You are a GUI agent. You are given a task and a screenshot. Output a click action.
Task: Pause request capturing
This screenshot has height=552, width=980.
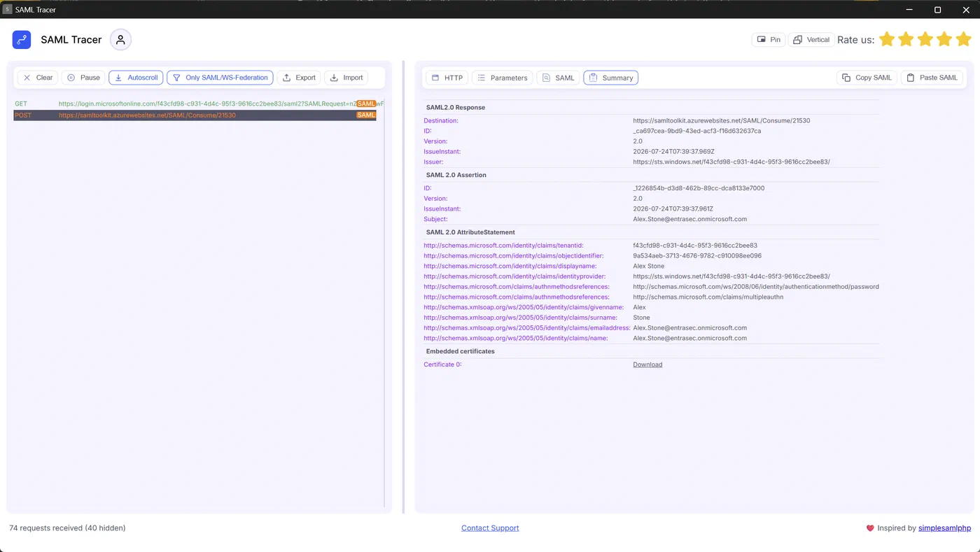[x=83, y=78]
